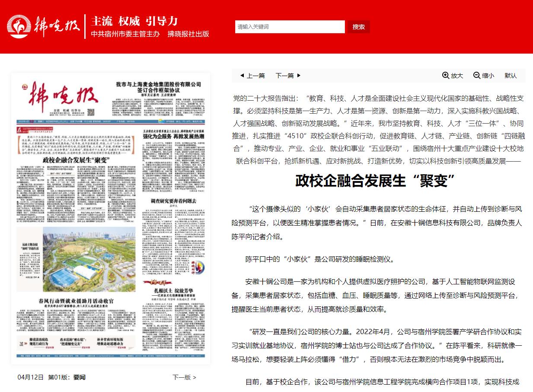Click the QR code on the newspaper masthead

(x=91, y=112)
